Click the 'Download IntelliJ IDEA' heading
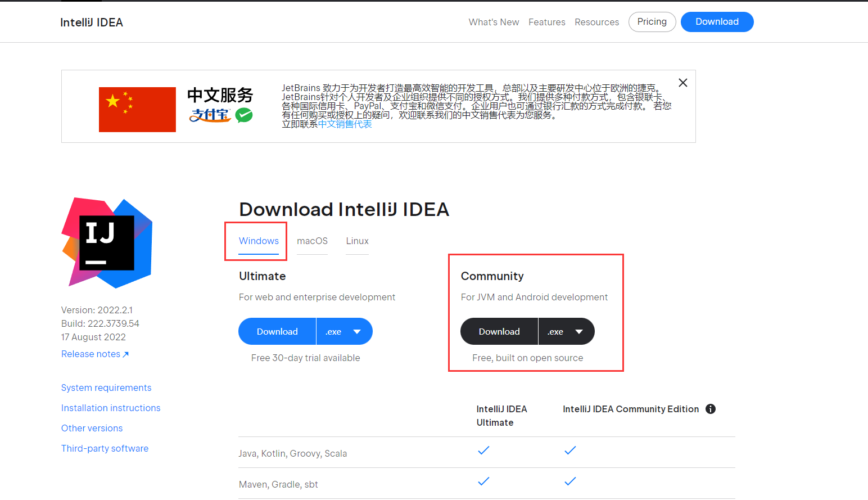 point(344,209)
